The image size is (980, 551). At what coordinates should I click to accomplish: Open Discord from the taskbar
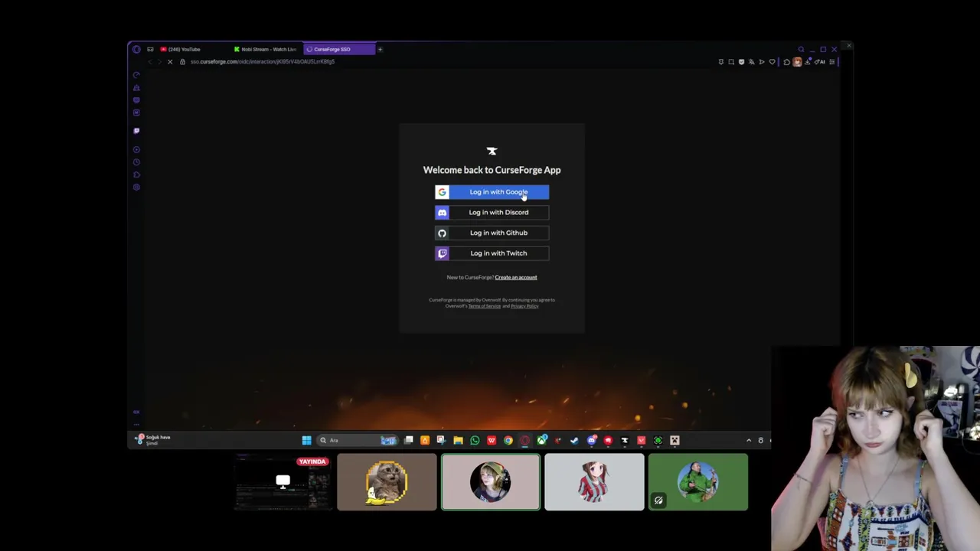pyautogui.click(x=592, y=440)
